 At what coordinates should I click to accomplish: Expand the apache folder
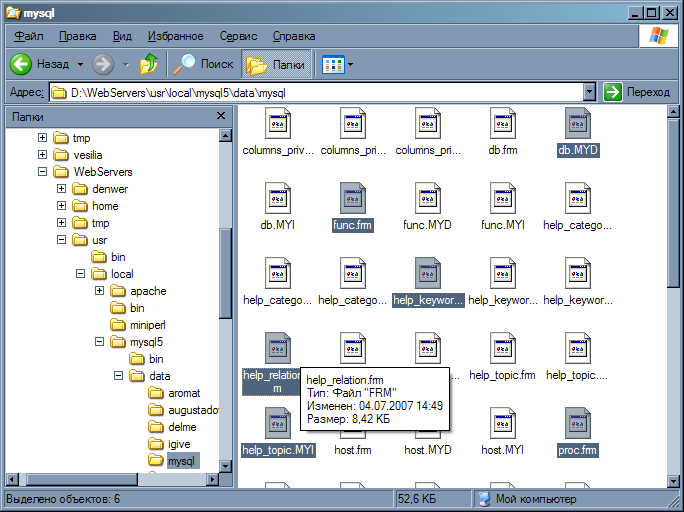point(99,291)
